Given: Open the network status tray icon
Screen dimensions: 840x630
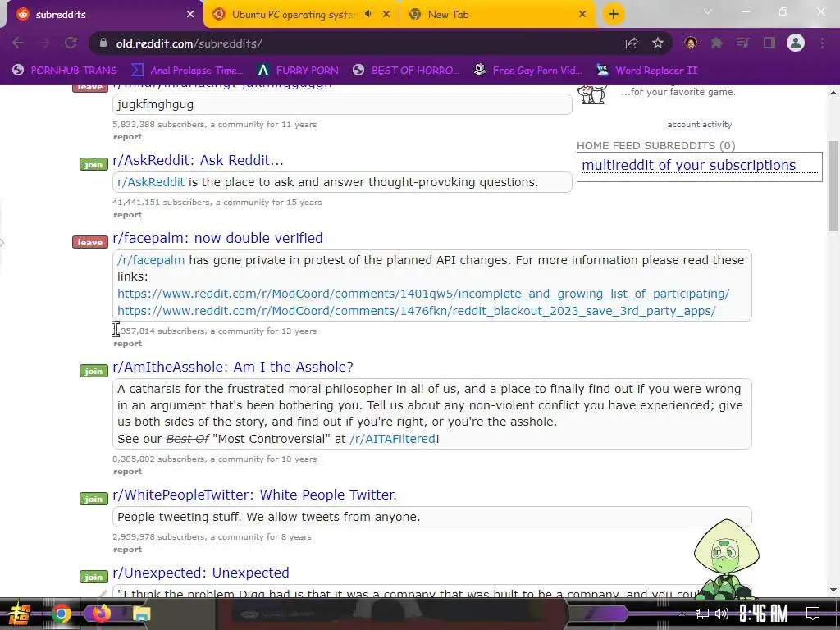Looking at the screenshot, I should [x=702, y=614].
